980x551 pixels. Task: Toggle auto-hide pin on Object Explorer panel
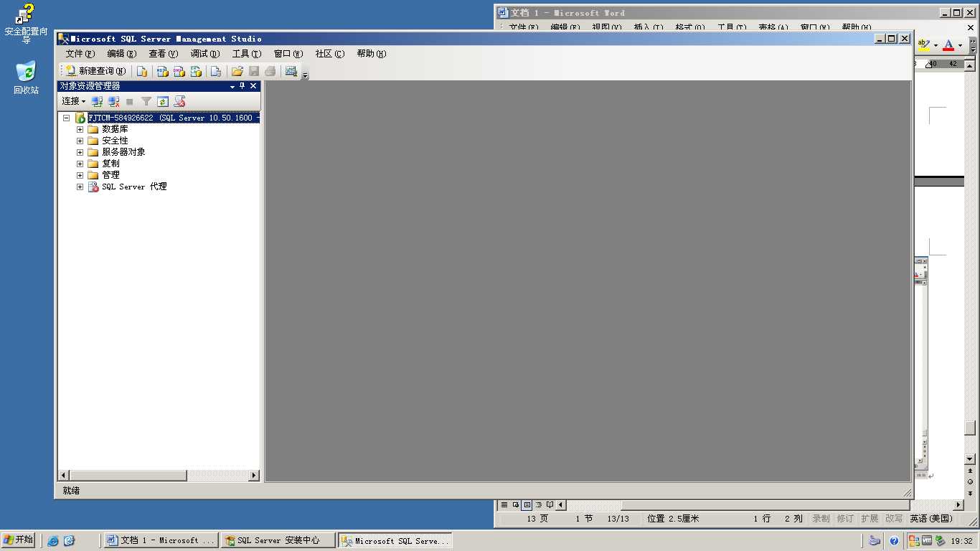[242, 86]
